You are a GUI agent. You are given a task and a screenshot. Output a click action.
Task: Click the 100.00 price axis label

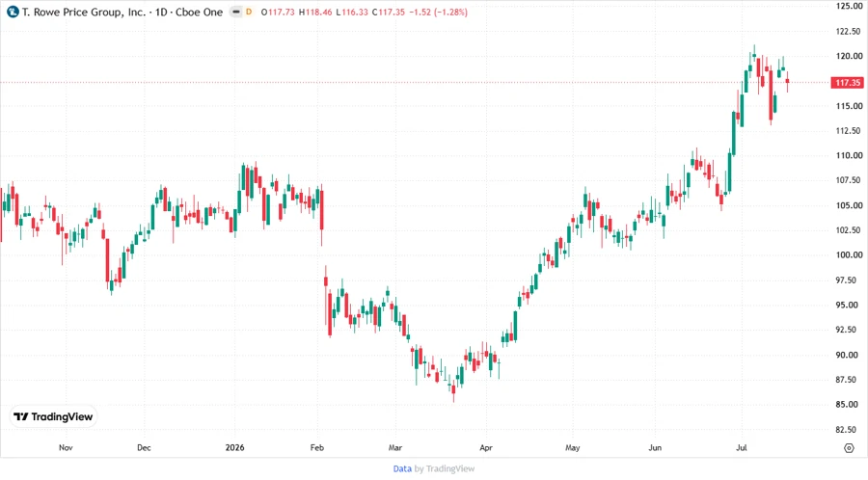pyautogui.click(x=849, y=254)
